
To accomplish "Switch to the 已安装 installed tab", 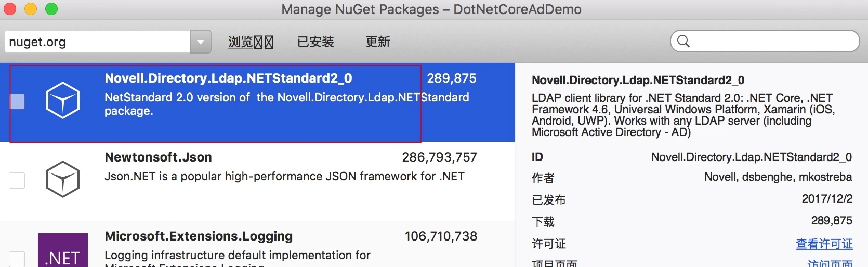I will (x=315, y=42).
